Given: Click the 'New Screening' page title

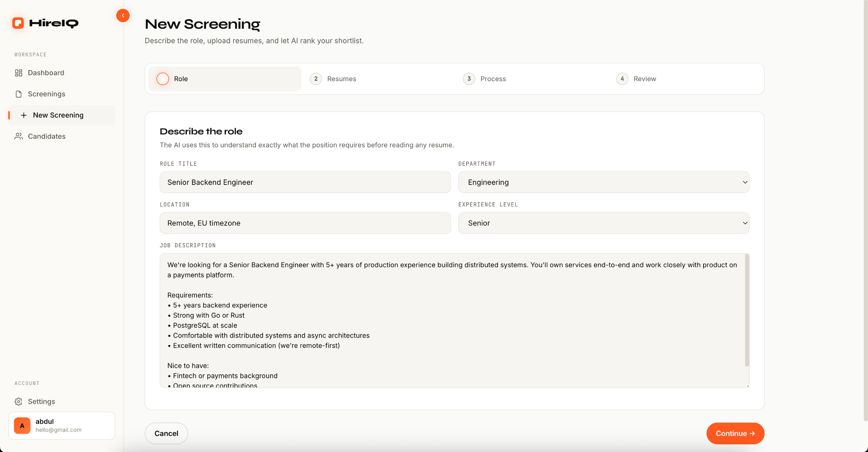Looking at the screenshot, I should pos(203,24).
